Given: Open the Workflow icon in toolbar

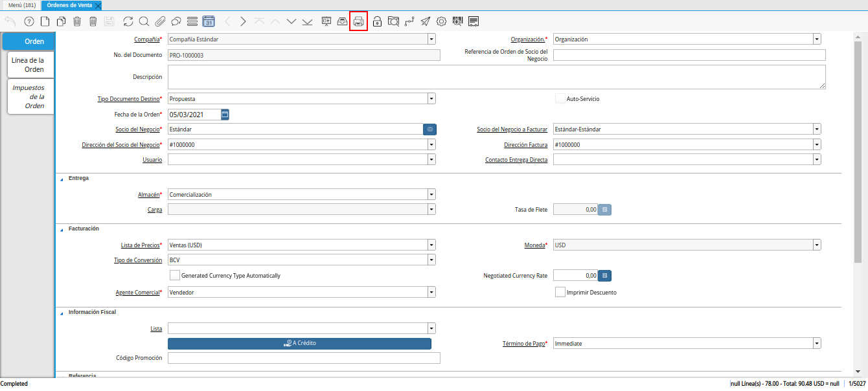Looking at the screenshot, I should 409,21.
